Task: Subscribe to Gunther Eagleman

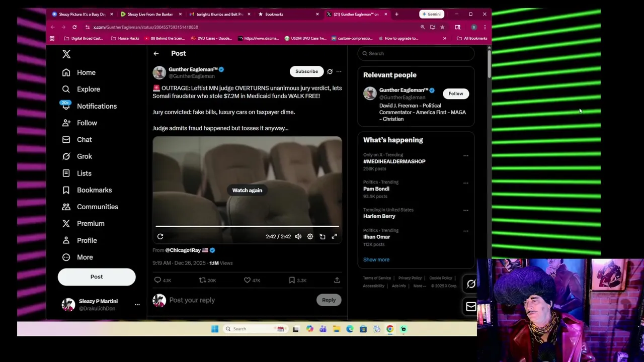Action: coord(306,71)
